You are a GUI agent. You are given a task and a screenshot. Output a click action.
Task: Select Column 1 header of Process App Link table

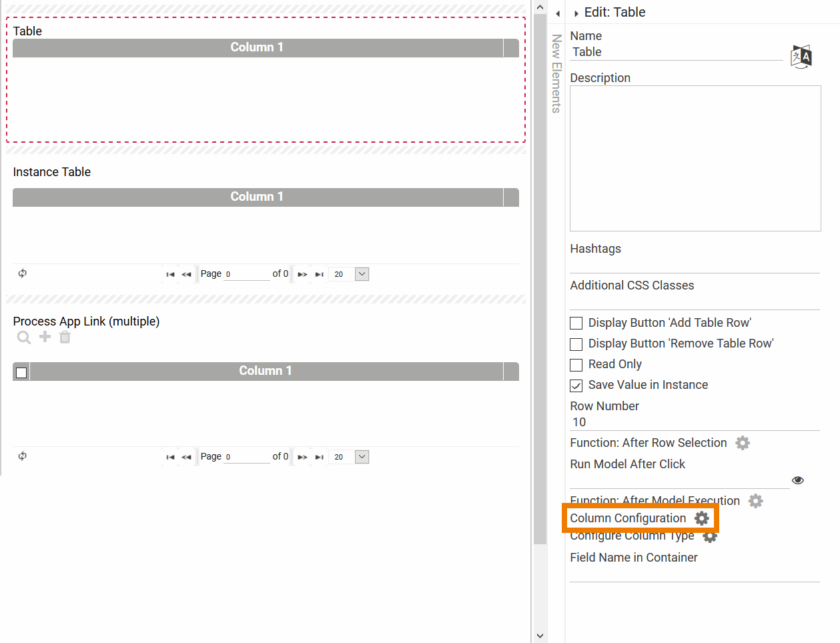[266, 371]
